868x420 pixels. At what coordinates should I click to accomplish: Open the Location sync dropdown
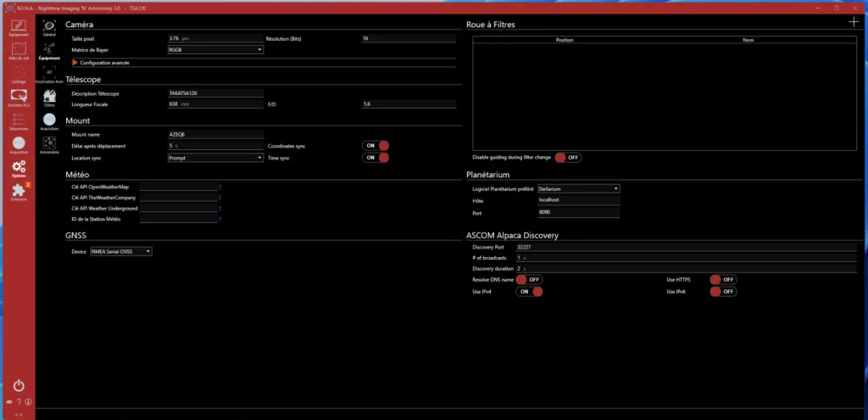click(x=215, y=158)
